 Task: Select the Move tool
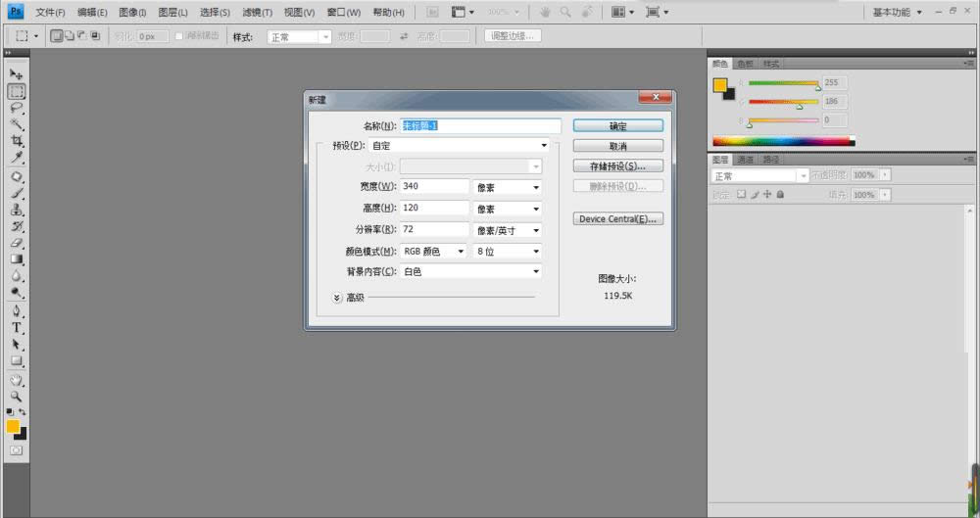coord(17,74)
